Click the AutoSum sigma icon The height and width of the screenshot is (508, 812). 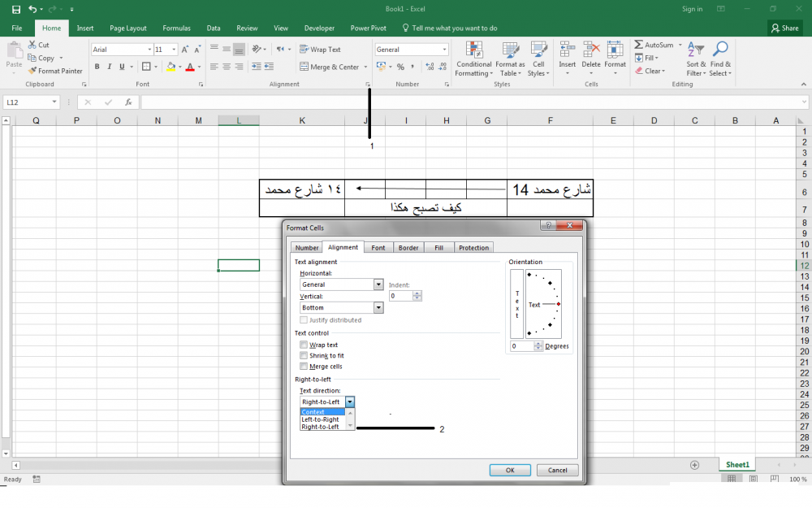(638, 45)
